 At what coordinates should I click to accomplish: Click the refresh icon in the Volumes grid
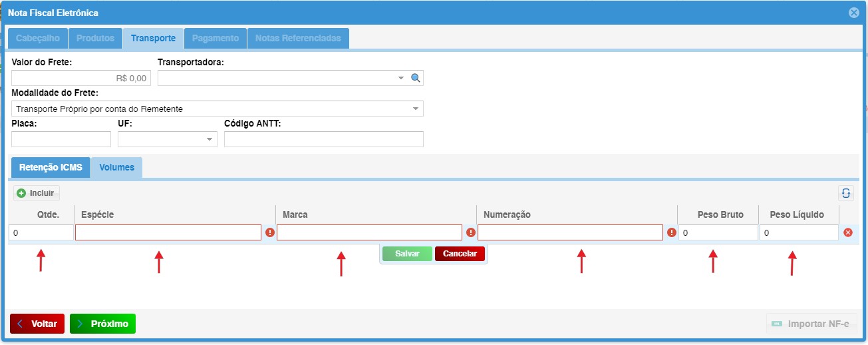[x=846, y=193]
